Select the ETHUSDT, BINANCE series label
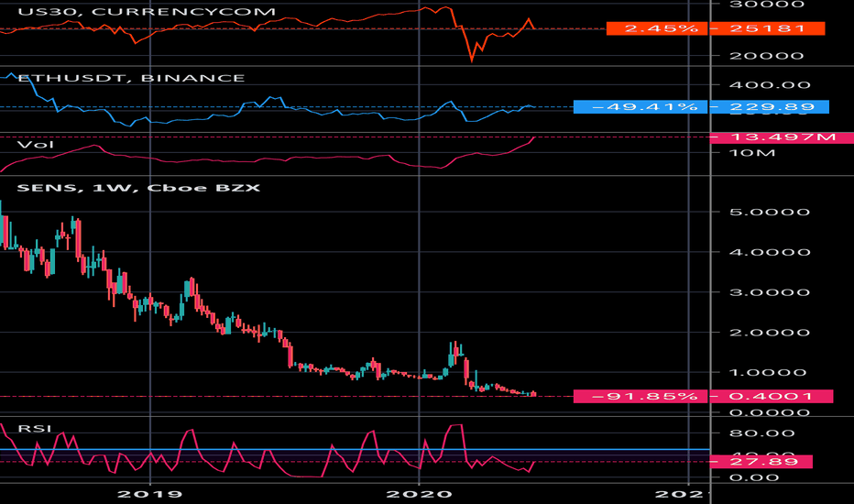Screen dimensions: 854x504 (131, 78)
